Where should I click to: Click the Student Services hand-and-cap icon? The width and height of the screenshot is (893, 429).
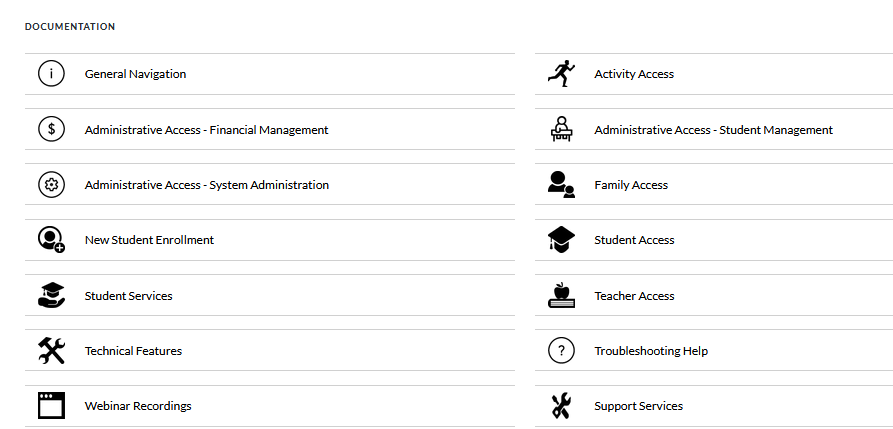pos(51,296)
